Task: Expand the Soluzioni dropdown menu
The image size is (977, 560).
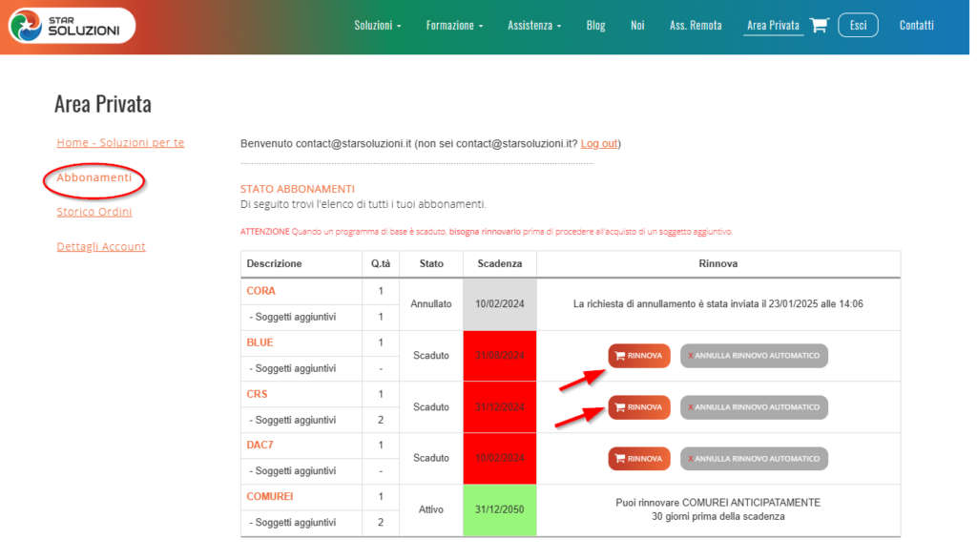Action: pos(378,26)
